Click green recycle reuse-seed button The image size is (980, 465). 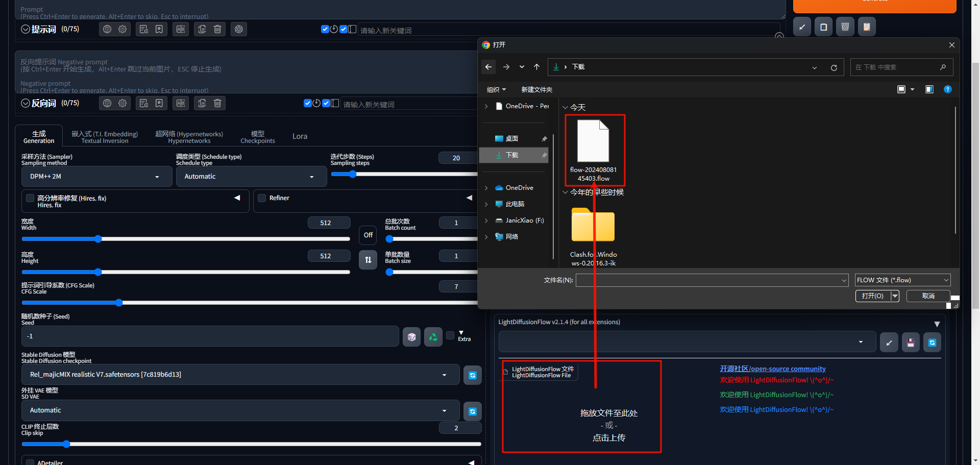click(433, 337)
